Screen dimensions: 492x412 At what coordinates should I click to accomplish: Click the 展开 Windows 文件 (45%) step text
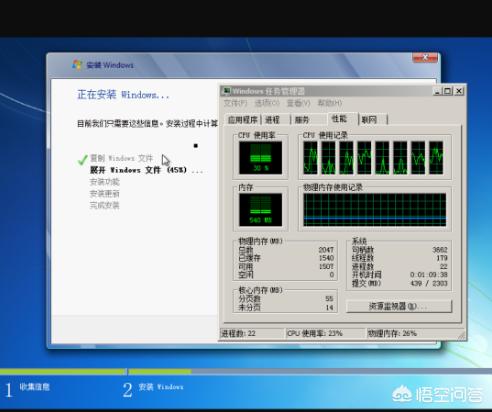[146, 170]
